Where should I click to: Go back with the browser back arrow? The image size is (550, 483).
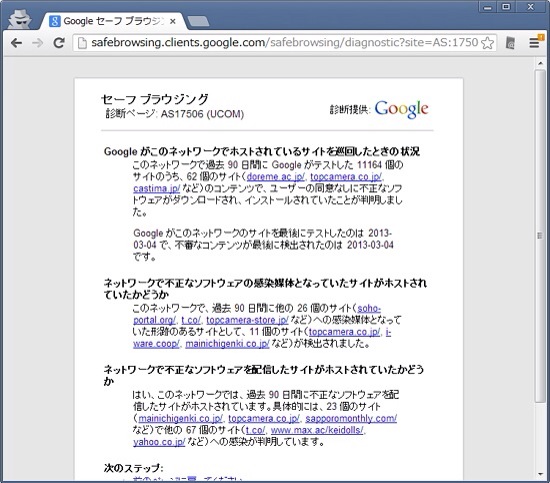pyautogui.click(x=16, y=43)
